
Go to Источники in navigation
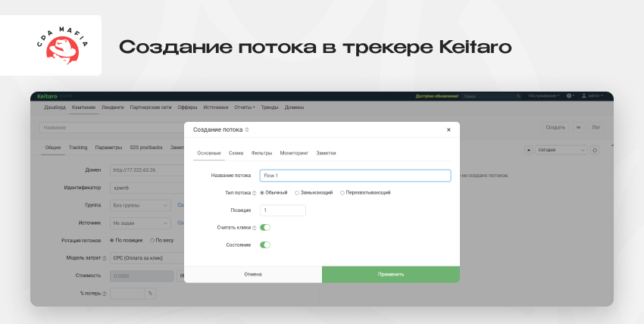pos(216,107)
